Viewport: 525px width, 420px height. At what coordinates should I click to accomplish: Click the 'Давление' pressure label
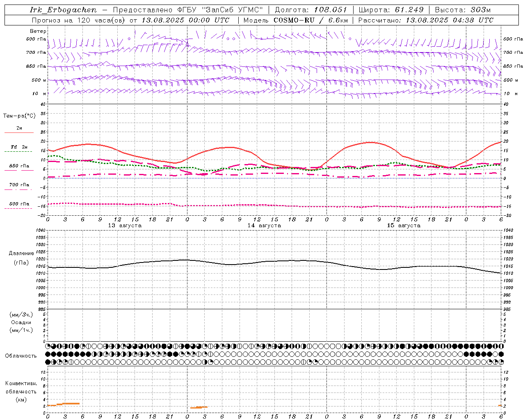[x=21, y=253]
